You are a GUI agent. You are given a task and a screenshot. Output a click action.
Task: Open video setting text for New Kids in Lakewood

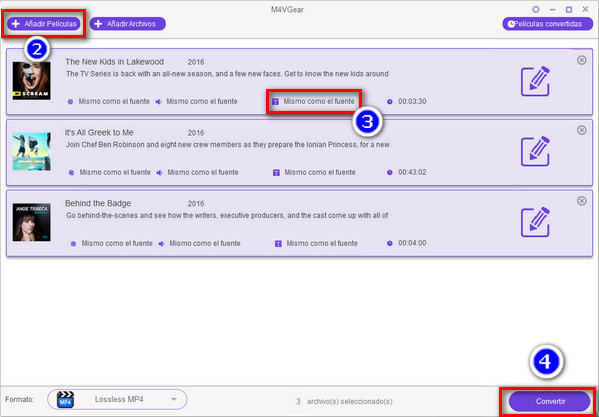pos(114,102)
